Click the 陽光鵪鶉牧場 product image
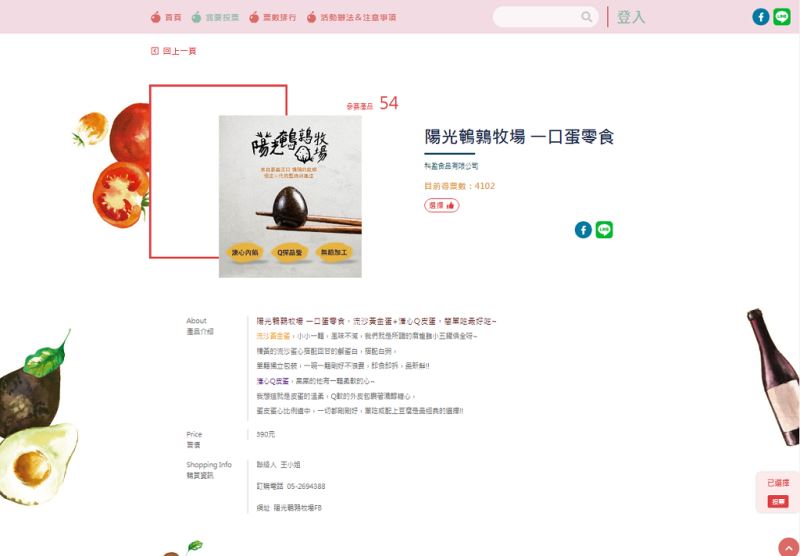Viewport: 800px width, 556px height. 290,196
